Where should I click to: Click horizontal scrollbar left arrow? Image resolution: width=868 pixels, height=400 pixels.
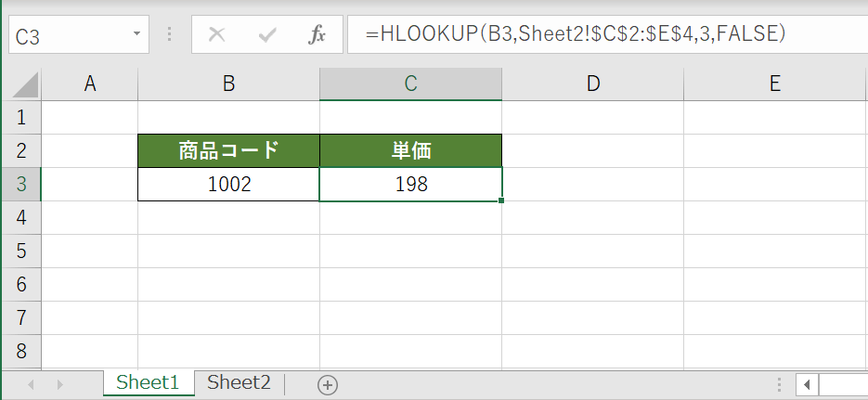pyautogui.click(x=807, y=383)
